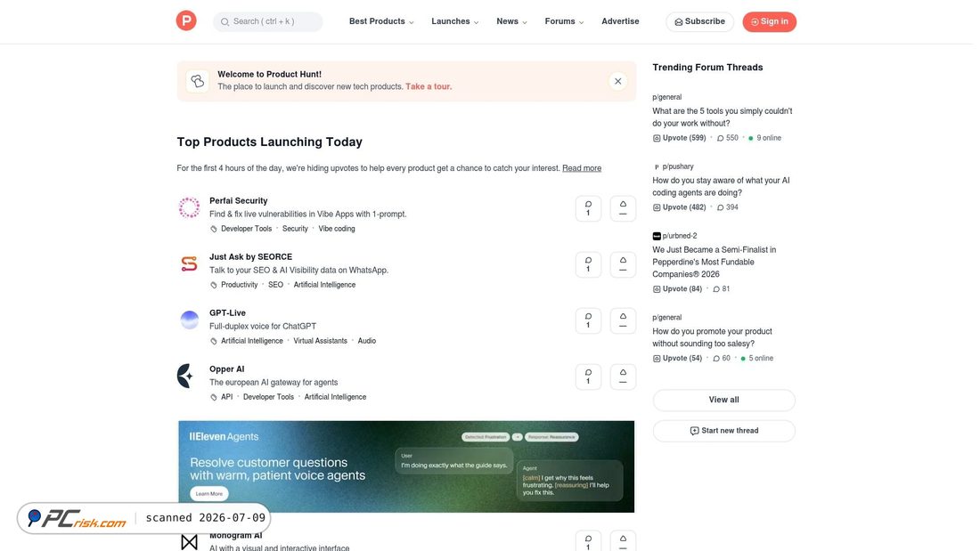Click the magnifier icon in search box
The width and height of the screenshot is (980, 551).
225,22
